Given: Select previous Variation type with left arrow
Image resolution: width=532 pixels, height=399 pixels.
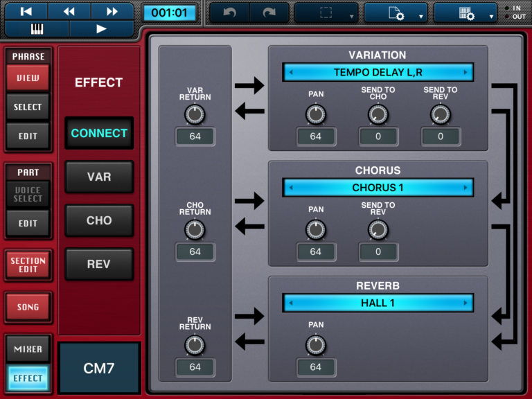Looking at the screenshot, I should [291, 72].
